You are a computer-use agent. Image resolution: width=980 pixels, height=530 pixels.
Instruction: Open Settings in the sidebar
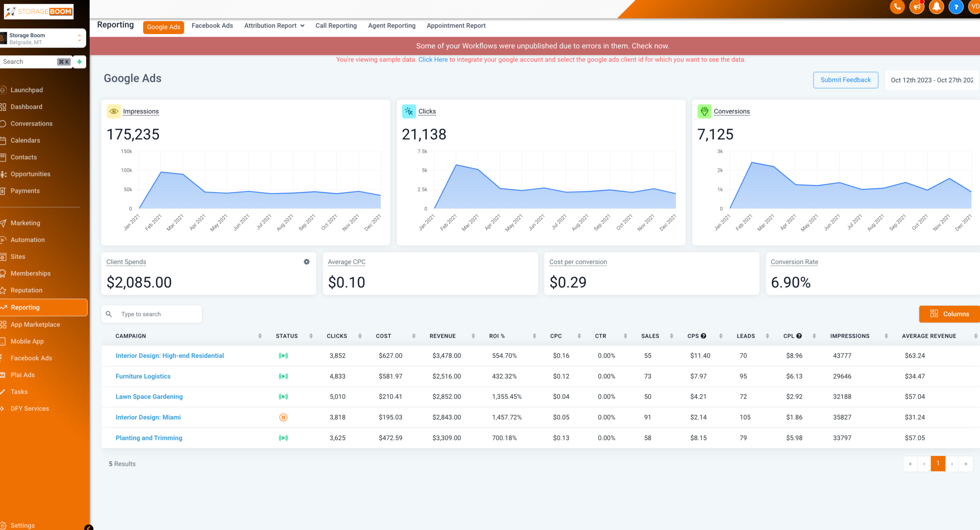point(22,525)
